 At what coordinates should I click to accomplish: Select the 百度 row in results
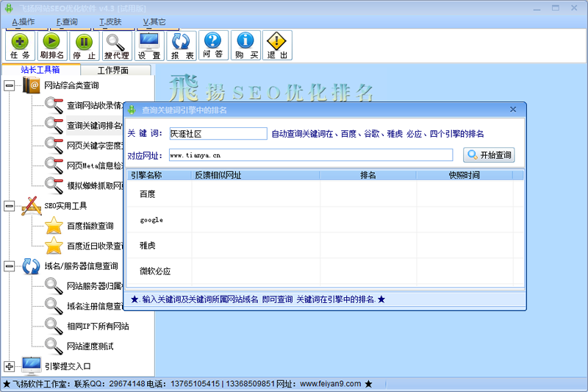(325, 194)
